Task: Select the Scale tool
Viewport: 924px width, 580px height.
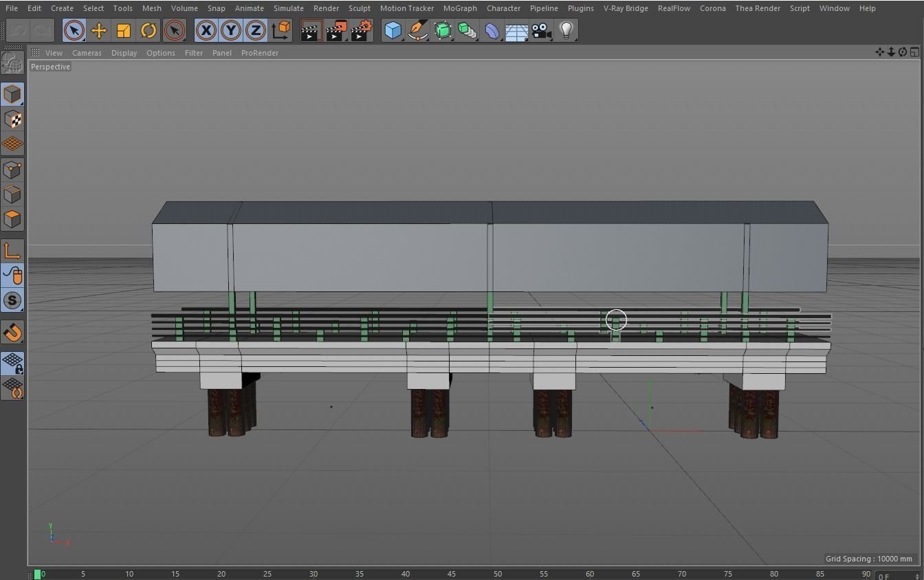Action: (124, 30)
